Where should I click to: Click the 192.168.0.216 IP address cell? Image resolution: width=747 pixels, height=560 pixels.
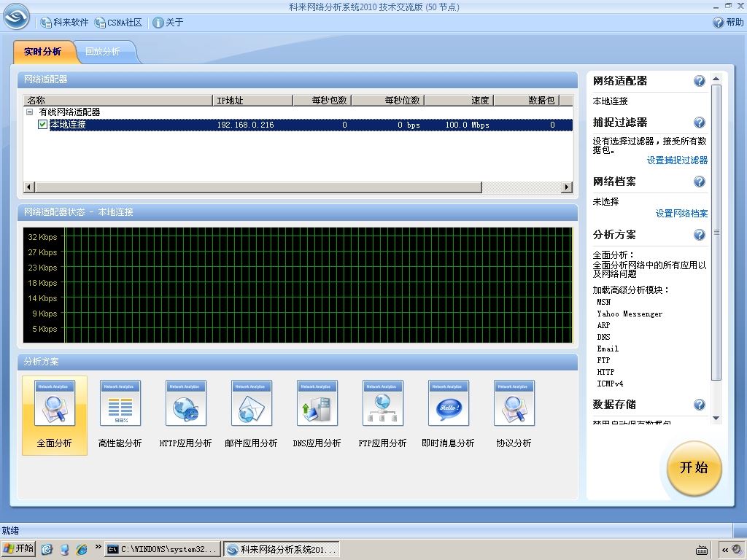(x=245, y=125)
